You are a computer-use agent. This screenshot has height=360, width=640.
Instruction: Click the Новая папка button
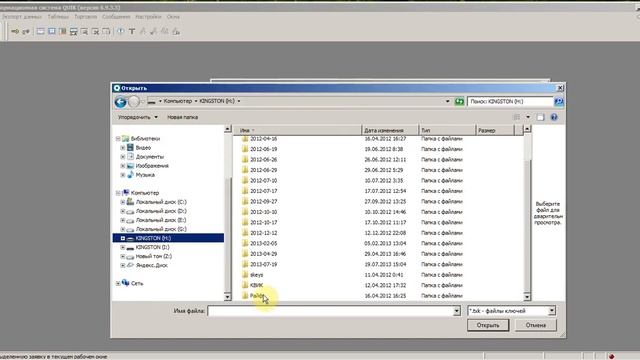tap(182, 117)
